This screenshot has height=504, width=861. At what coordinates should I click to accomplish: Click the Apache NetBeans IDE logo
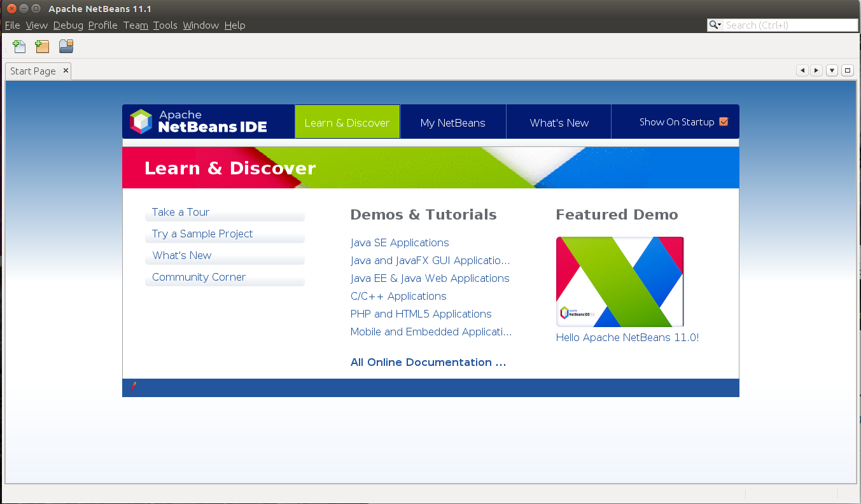coord(199,122)
